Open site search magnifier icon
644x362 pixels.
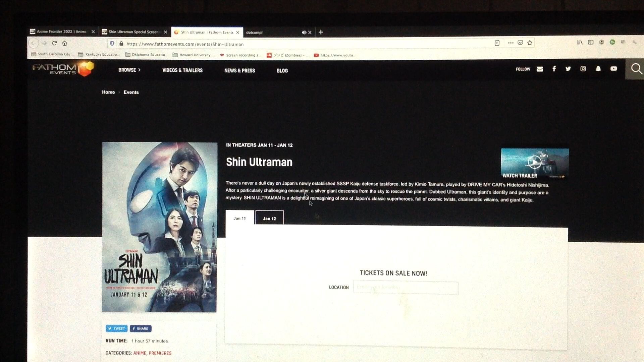point(636,69)
